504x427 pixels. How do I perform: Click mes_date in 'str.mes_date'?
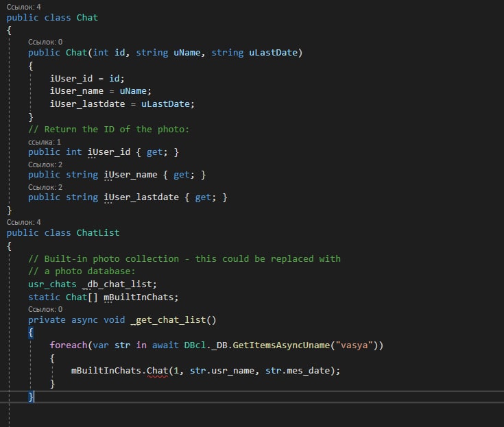308,371
